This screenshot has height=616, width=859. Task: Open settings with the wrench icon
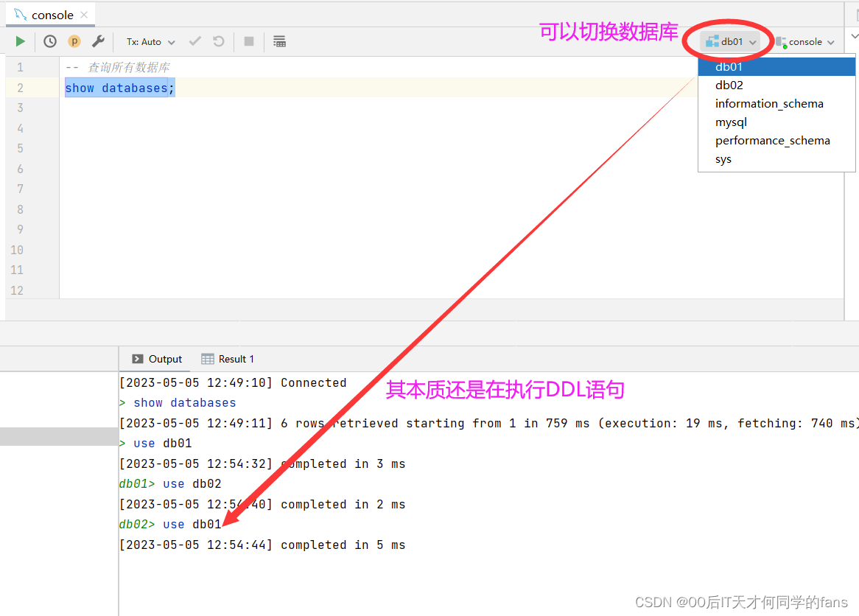point(98,42)
